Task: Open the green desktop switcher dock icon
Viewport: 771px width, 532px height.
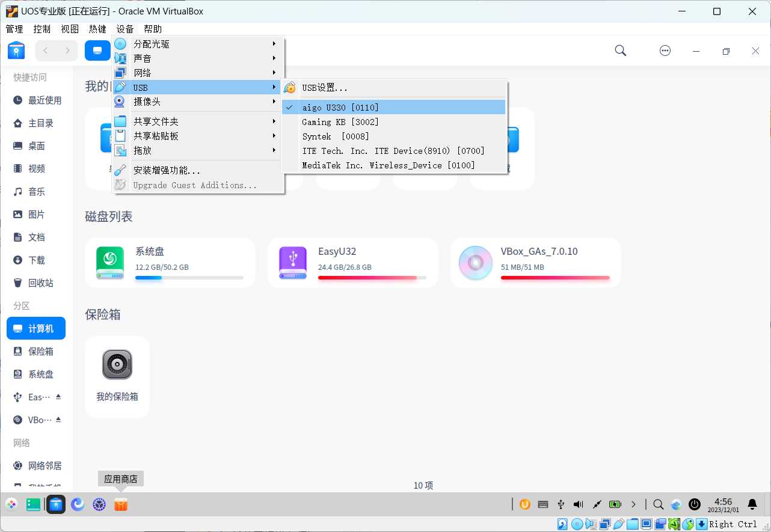Action: tap(33, 504)
